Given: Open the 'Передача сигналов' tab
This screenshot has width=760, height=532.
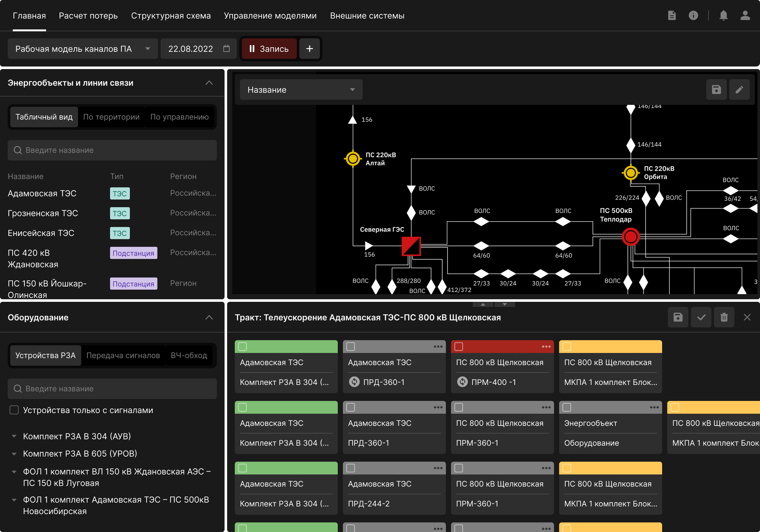Looking at the screenshot, I should [123, 355].
